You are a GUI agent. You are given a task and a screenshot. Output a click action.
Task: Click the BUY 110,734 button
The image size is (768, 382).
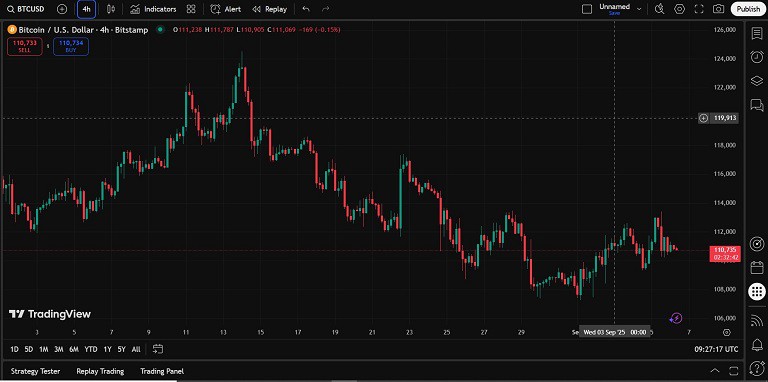click(71, 47)
